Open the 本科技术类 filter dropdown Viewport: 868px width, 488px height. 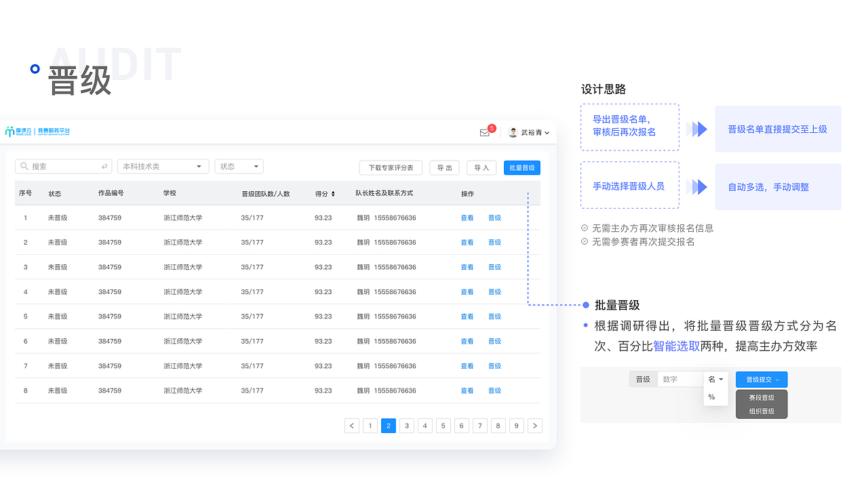click(163, 166)
